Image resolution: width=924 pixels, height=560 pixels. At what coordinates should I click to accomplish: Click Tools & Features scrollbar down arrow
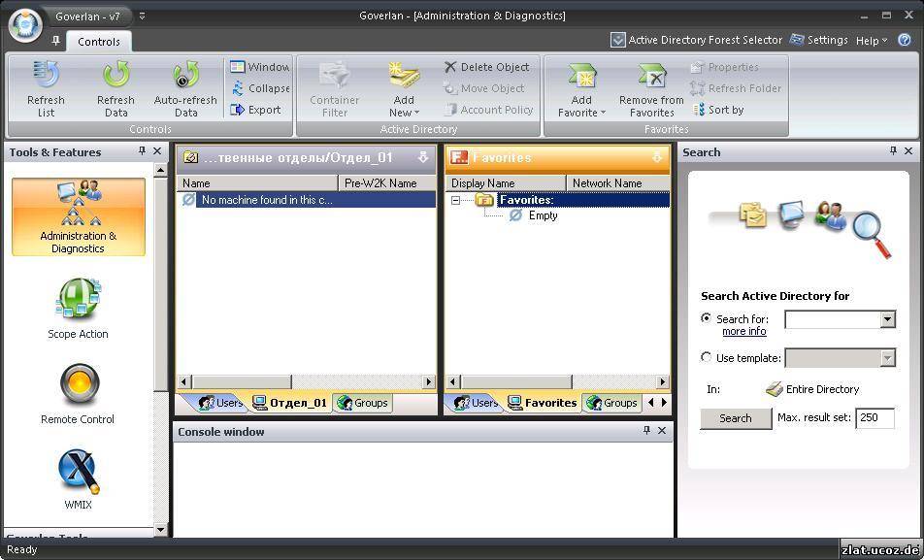click(x=160, y=529)
